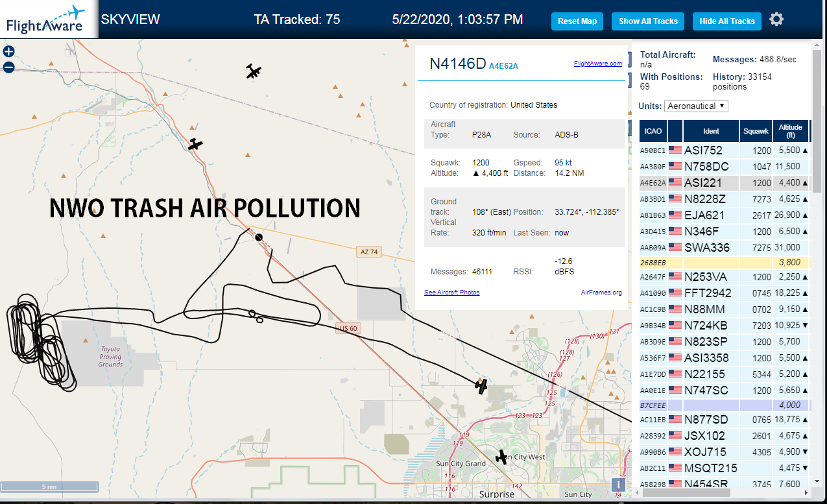The image size is (827, 504).
Task: Select aircraft row N747SC
Action: 725,390
